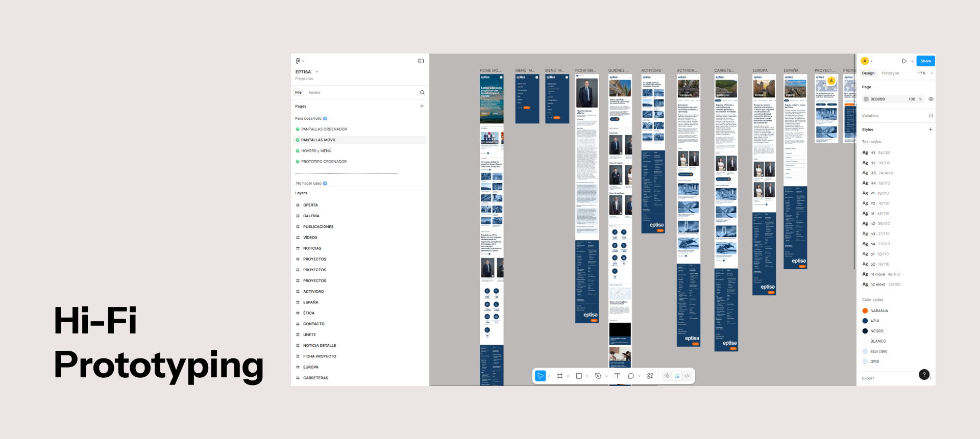Open the 17% zoom level dropdown
This screenshot has height=439, width=980.
pyautogui.click(x=925, y=73)
